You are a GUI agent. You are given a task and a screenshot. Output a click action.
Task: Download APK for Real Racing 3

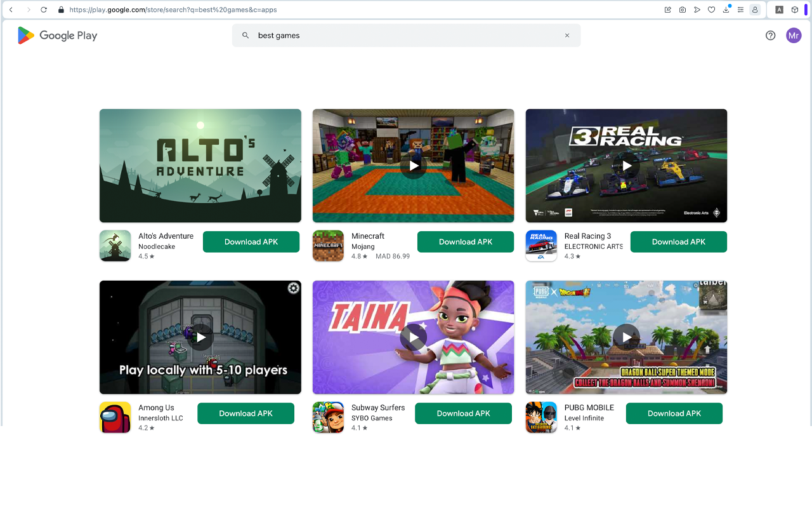click(679, 242)
